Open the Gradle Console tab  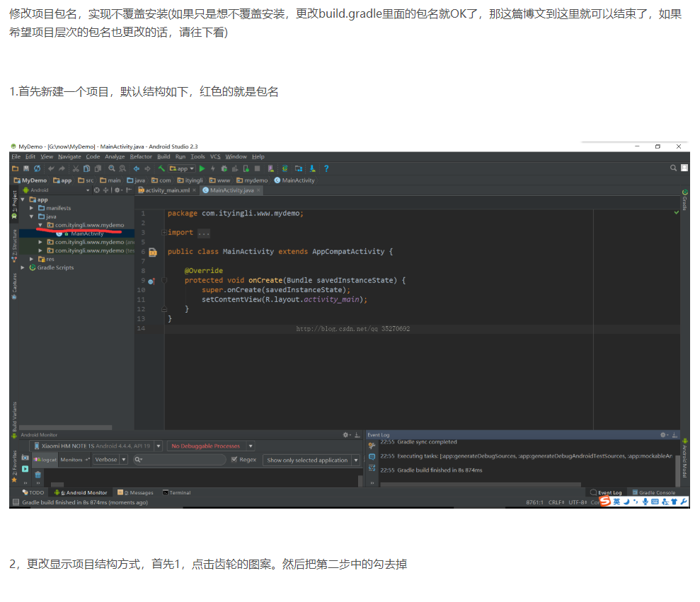click(654, 492)
